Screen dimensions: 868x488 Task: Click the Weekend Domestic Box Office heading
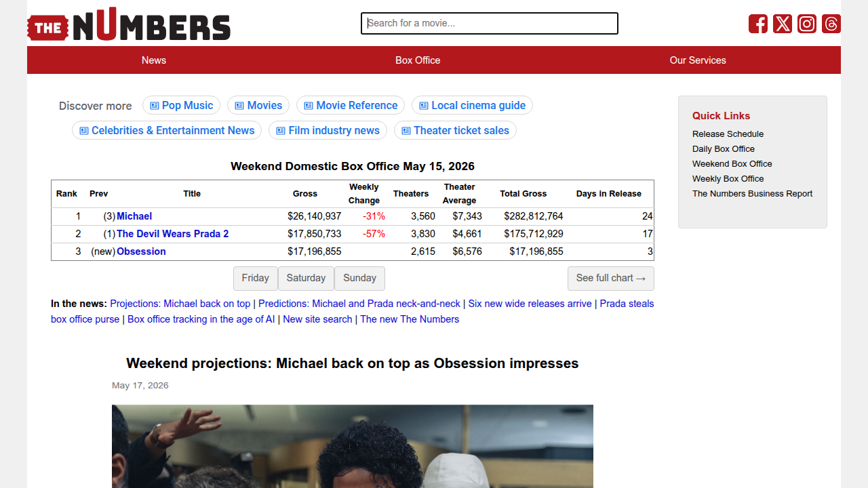point(353,166)
